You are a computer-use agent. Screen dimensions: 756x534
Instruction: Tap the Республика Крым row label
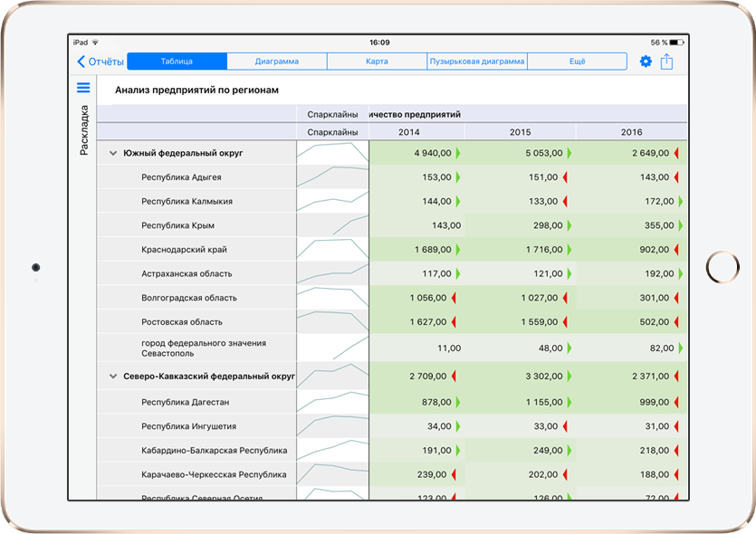coord(177,225)
